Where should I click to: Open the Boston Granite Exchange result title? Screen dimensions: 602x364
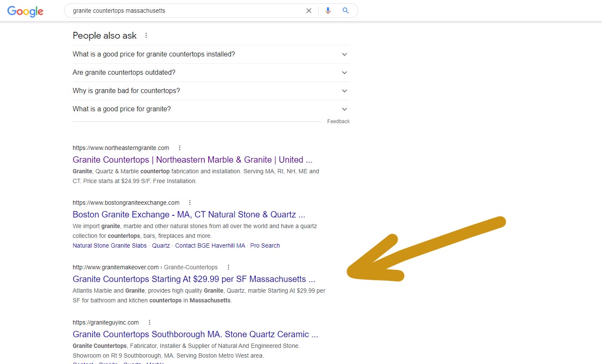189,214
